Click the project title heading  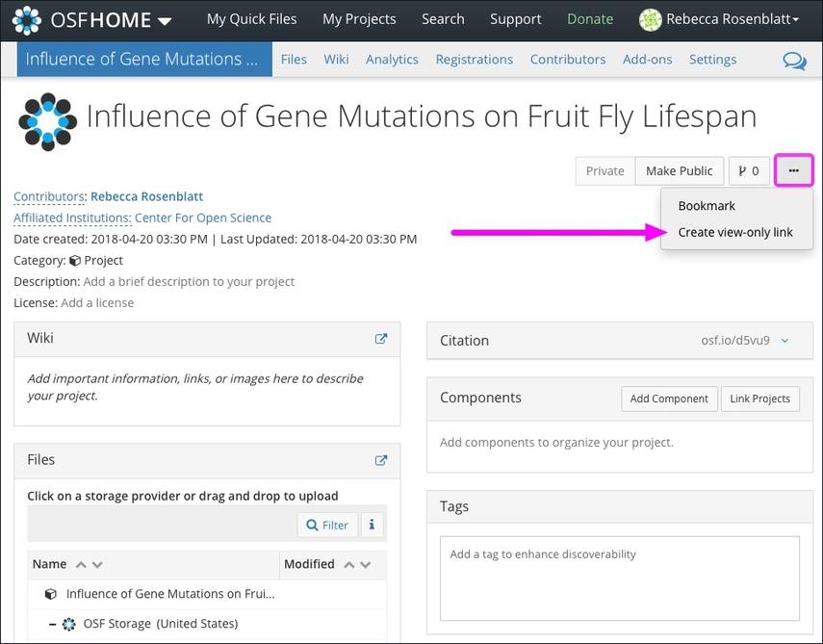422,116
